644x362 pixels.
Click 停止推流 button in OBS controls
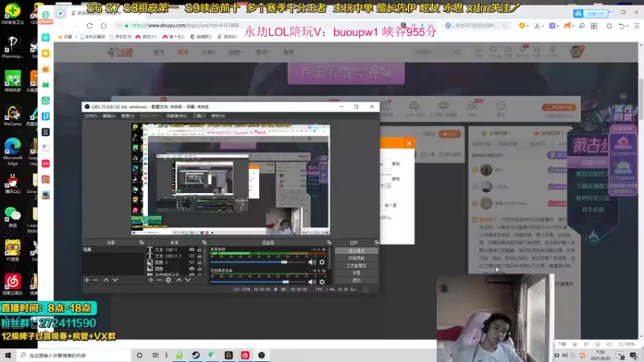click(x=356, y=251)
